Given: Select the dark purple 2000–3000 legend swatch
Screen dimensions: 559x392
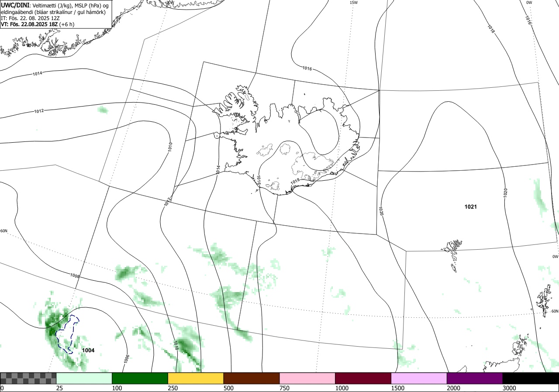Looking at the screenshot, I should (475, 378).
